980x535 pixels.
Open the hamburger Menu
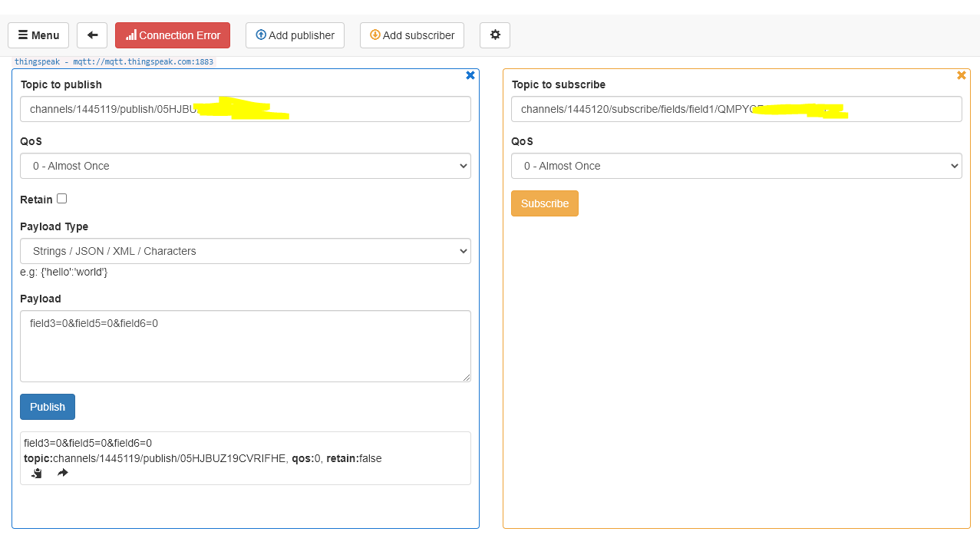[38, 35]
